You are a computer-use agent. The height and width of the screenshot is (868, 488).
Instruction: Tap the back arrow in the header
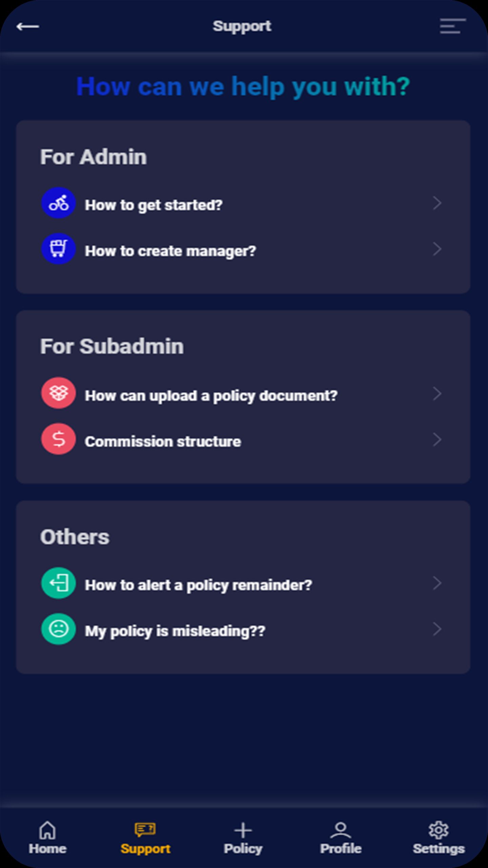[x=28, y=26]
